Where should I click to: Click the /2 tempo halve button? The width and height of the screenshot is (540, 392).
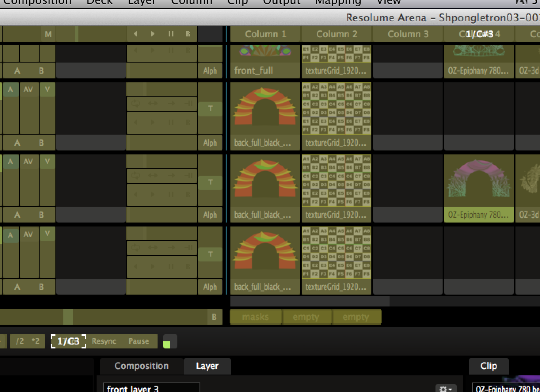point(20,341)
